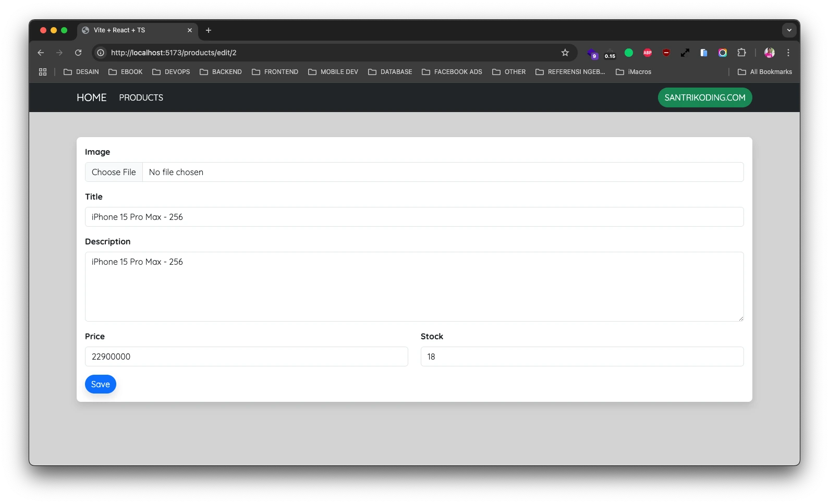Click the SANTRIKODING.COM button

(x=705, y=97)
